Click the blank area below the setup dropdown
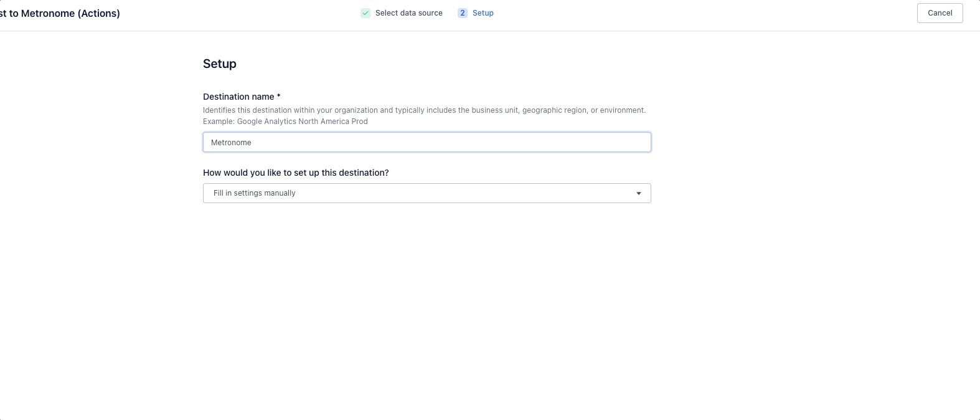 click(427, 299)
